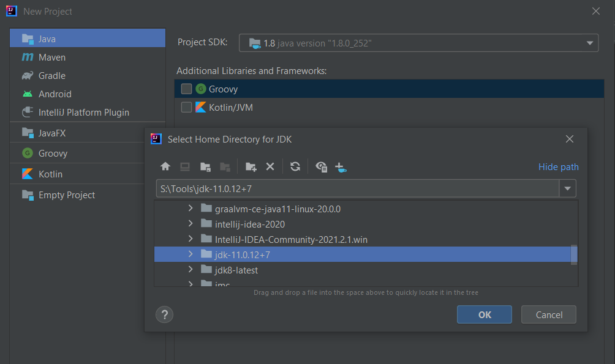
Task: Expand graalvm-ce-java11-linux-20.0.0 folder
Action: 191,208
